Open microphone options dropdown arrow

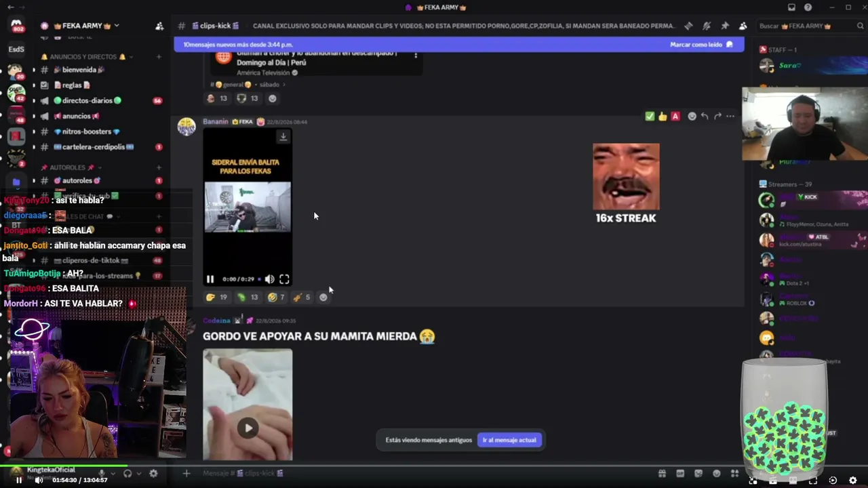[113, 473]
